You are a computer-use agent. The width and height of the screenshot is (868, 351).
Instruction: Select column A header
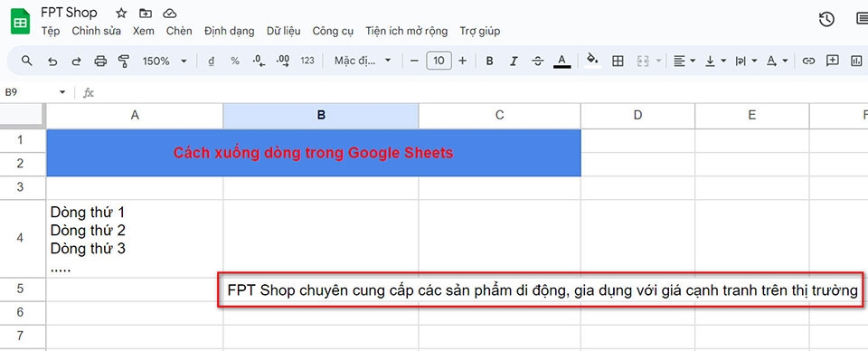click(x=135, y=115)
